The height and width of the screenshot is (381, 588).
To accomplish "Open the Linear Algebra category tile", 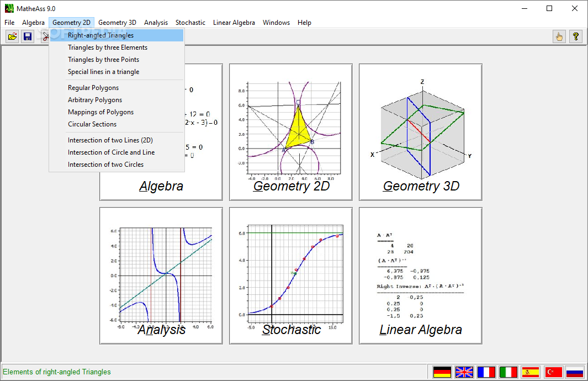I will coord(421,276).
